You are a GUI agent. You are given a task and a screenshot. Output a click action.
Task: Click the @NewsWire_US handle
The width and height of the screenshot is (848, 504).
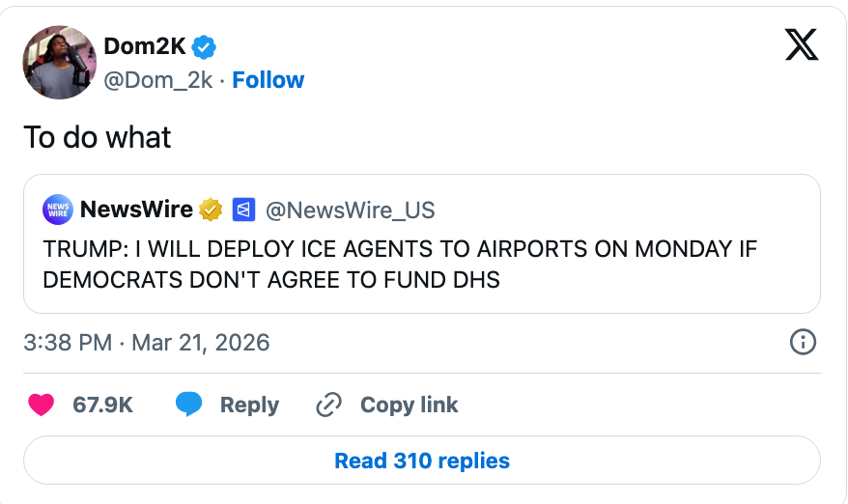[x=350, y=210]
